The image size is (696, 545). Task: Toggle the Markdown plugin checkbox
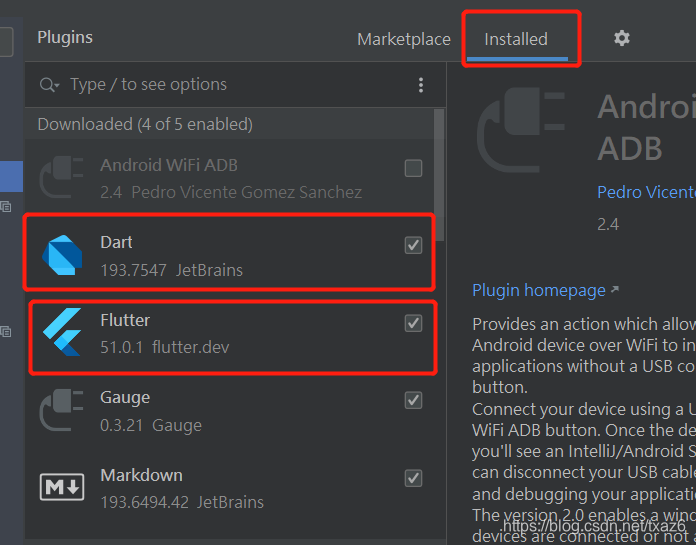click(413, 478)
